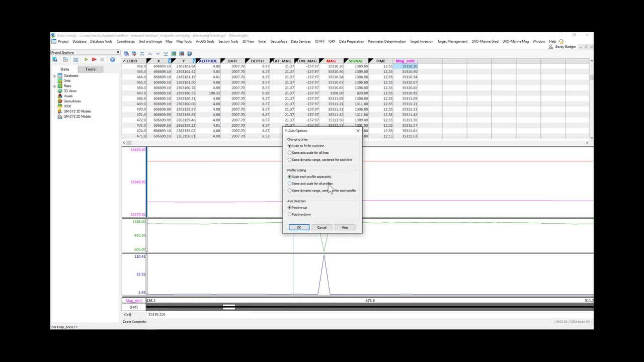Click the 3D Views icon in tree

point(60,91)
